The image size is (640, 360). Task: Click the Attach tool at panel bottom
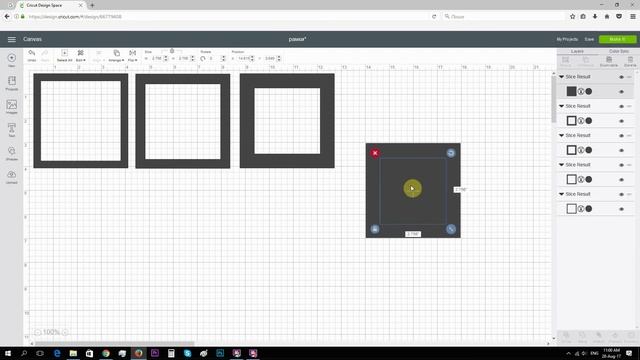[x=598, y=337]
